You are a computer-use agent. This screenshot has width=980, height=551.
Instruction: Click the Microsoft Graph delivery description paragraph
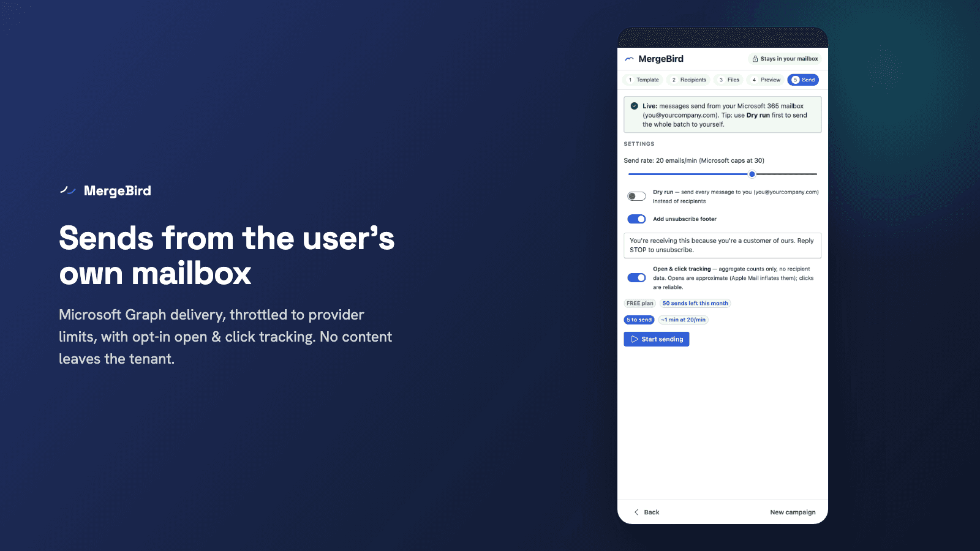point(225,337)
